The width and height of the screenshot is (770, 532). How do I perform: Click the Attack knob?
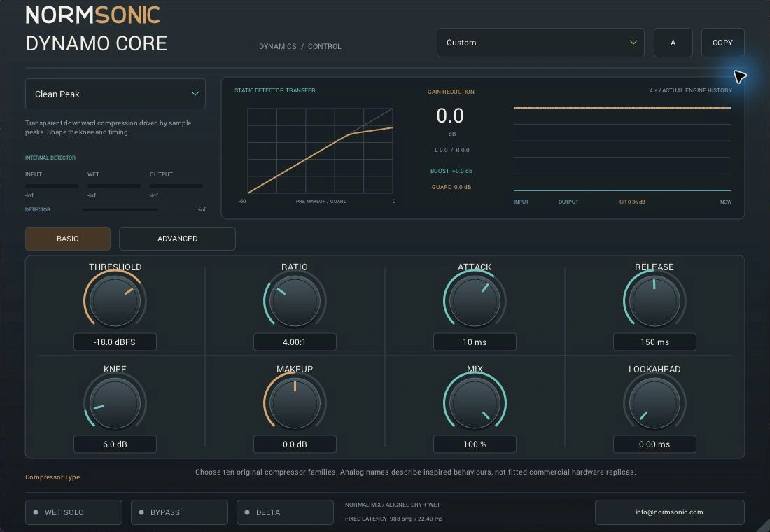475,300
